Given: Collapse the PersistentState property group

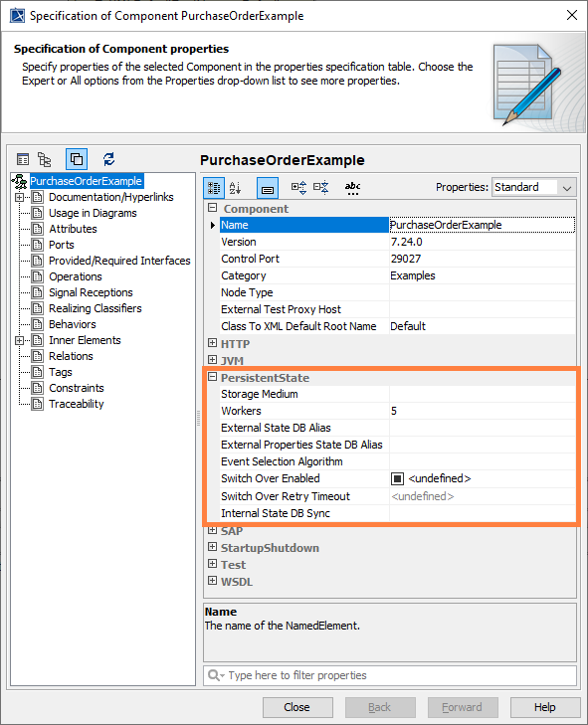Looking at the screenshot, I should point(212,377).
